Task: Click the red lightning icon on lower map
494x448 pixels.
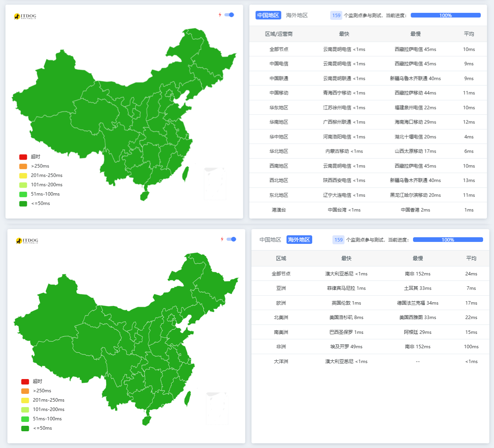Action: (x=222, y=239)
